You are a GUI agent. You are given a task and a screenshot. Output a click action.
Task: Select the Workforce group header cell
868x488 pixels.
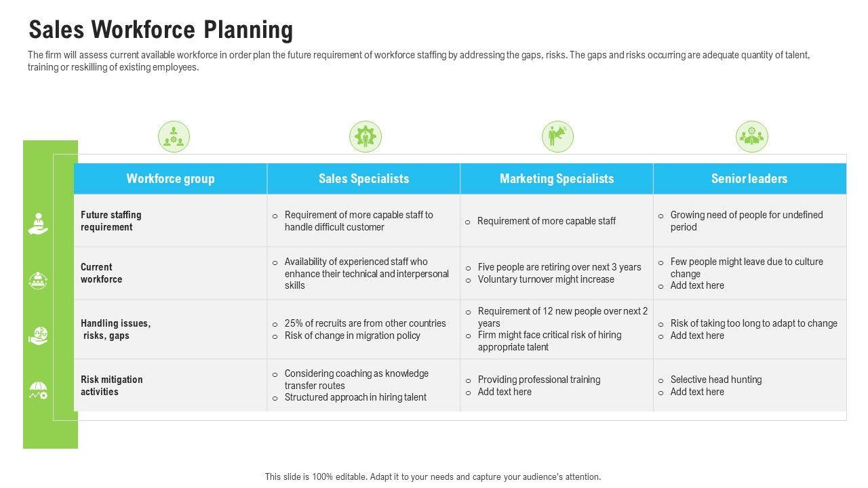point(170,179)
